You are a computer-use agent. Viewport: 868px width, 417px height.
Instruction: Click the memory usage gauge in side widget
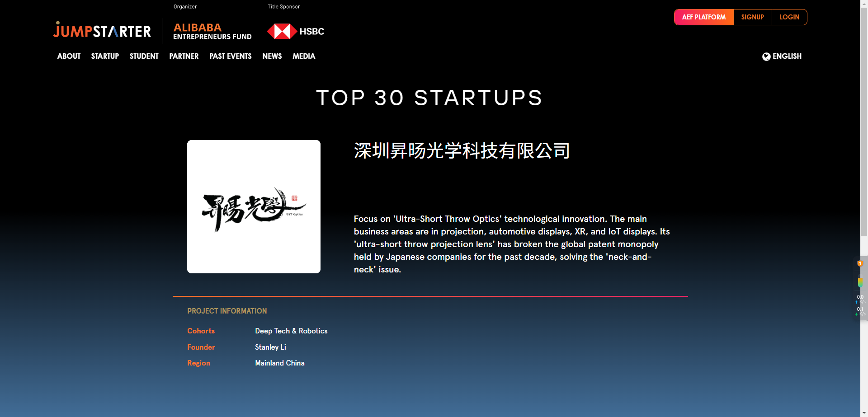tap(860, 281)
